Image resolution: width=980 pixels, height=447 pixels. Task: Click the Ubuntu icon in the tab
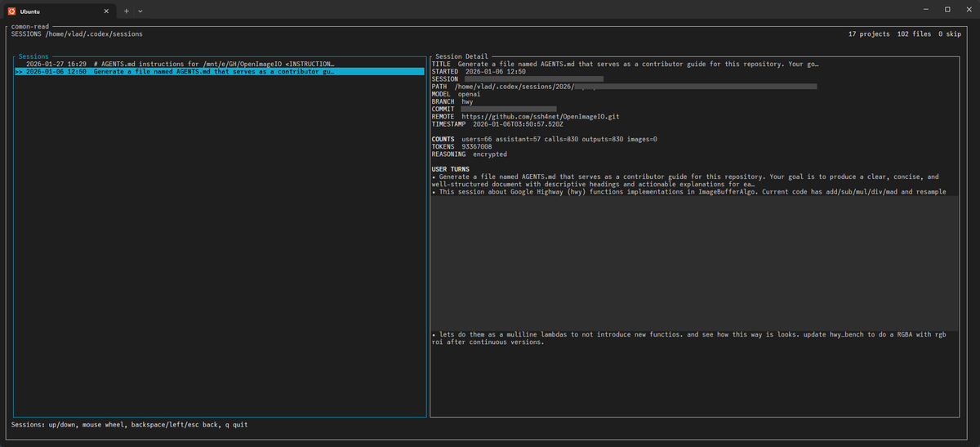[x=11, y=11]
